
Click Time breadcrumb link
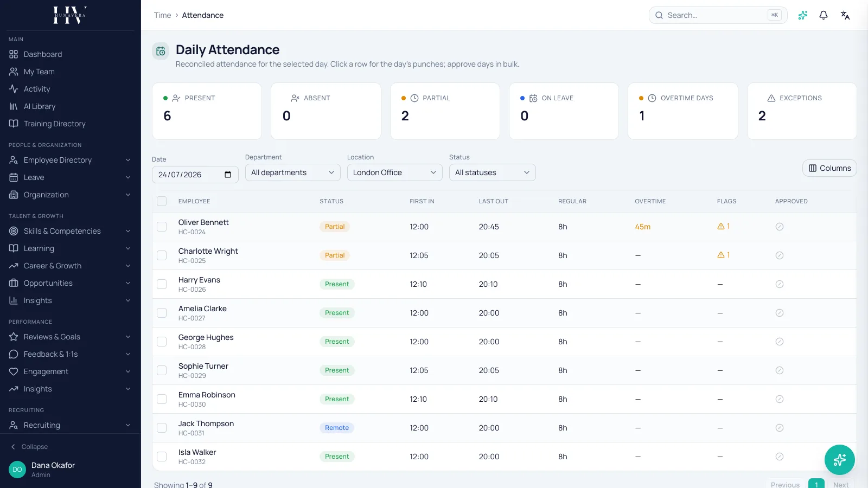162,15
